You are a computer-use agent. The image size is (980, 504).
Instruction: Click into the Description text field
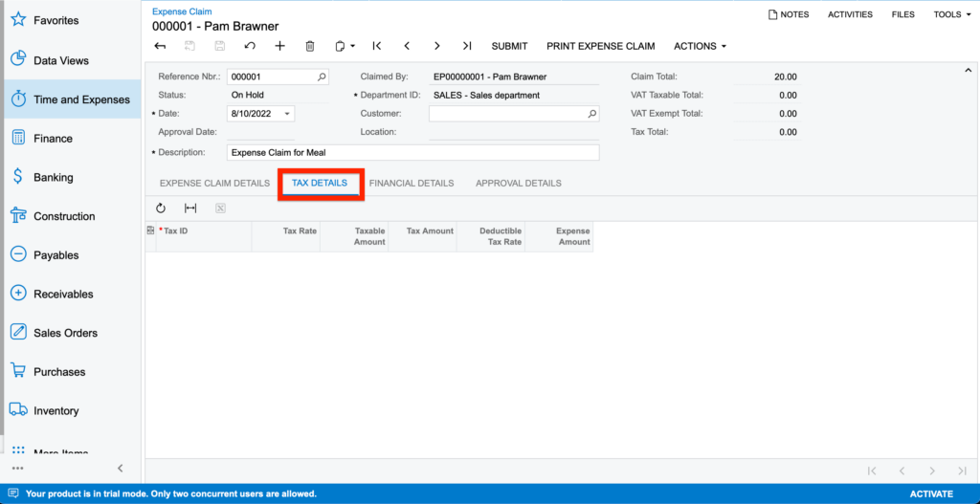tap(412, 152)
